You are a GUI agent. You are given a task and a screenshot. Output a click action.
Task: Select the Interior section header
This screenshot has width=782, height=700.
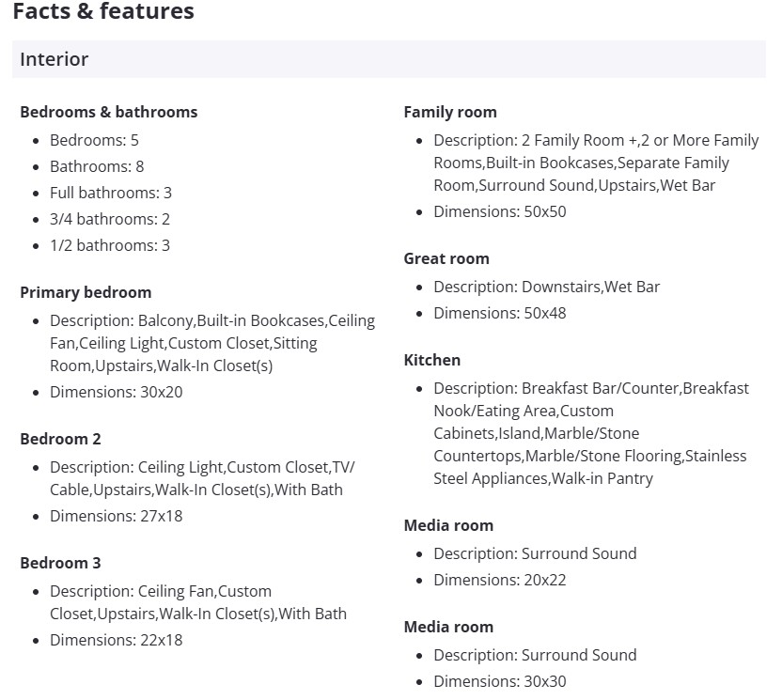pos(55,59)
